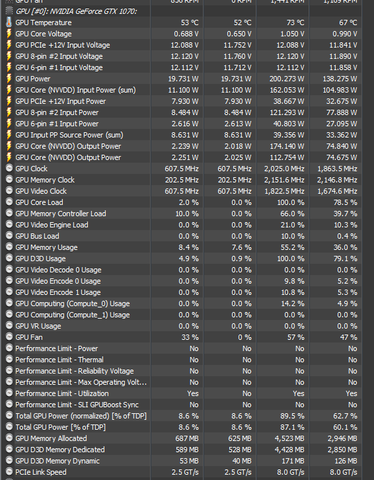Select the GPU Video Decode 0 Usage label
This screenshot has width=374, height=480.
[x=58, y=270]
